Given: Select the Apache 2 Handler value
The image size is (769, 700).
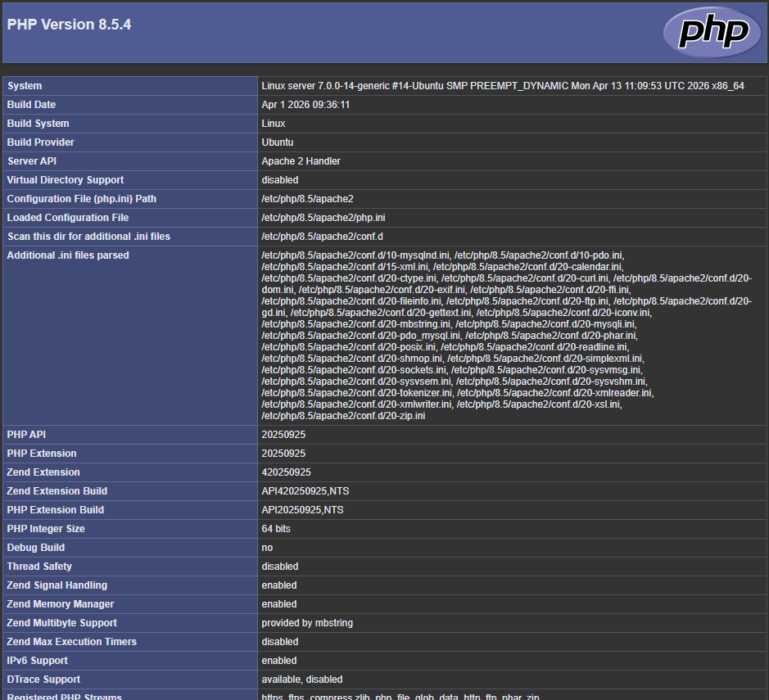Looking at the screenshot, I should 301,160.
